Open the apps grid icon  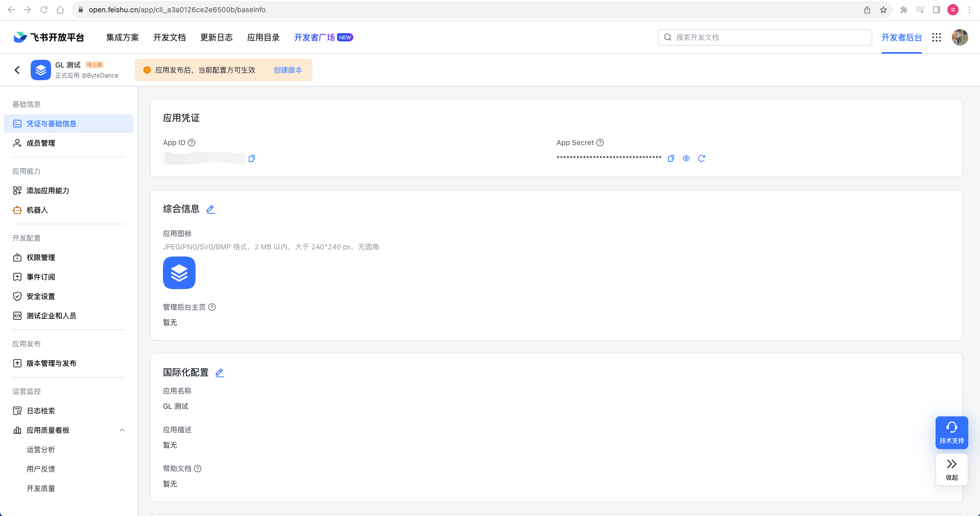tap(937, 37)
